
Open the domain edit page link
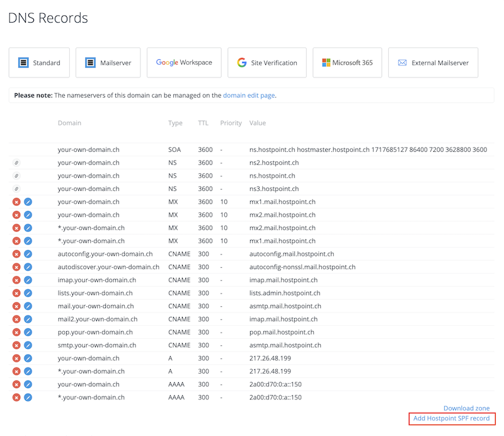[249, 96]
